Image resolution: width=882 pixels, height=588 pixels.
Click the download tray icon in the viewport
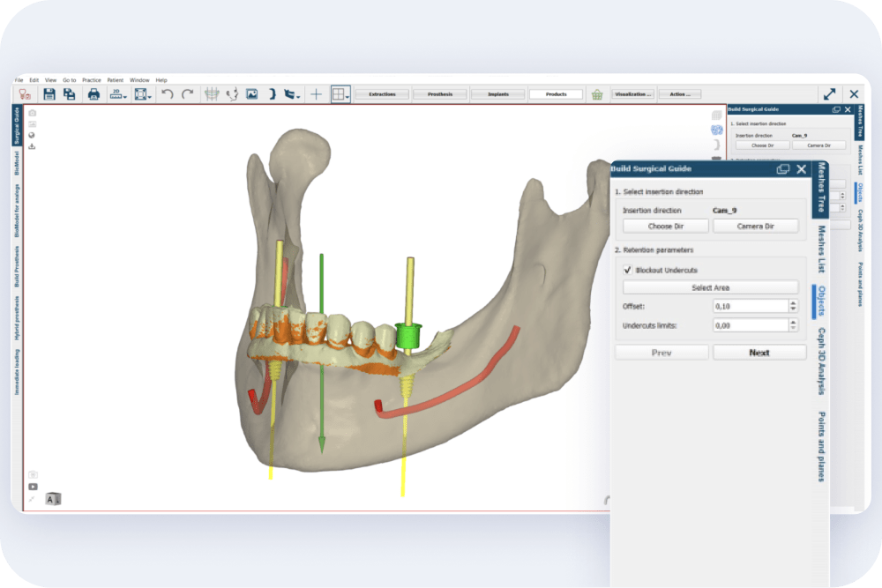pos(32,146)
